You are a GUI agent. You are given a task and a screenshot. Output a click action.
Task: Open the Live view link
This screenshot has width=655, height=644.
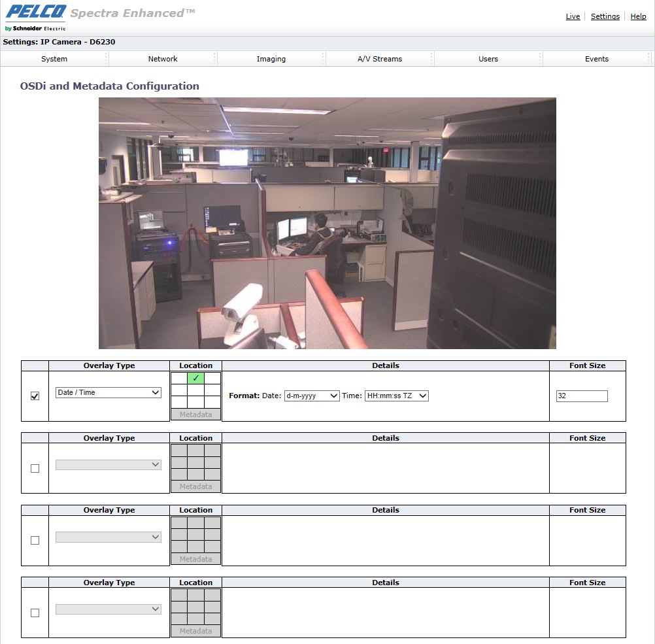coord(573,16)
